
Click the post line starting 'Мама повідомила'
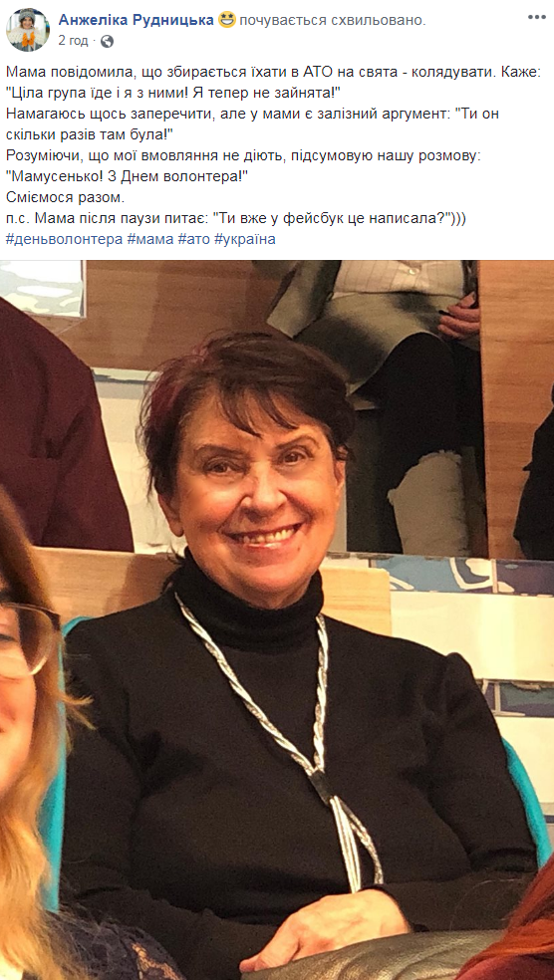(x=272, y=74)
